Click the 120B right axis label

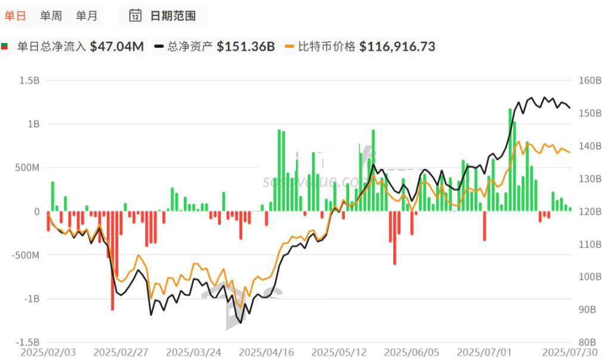pos(590,212)
